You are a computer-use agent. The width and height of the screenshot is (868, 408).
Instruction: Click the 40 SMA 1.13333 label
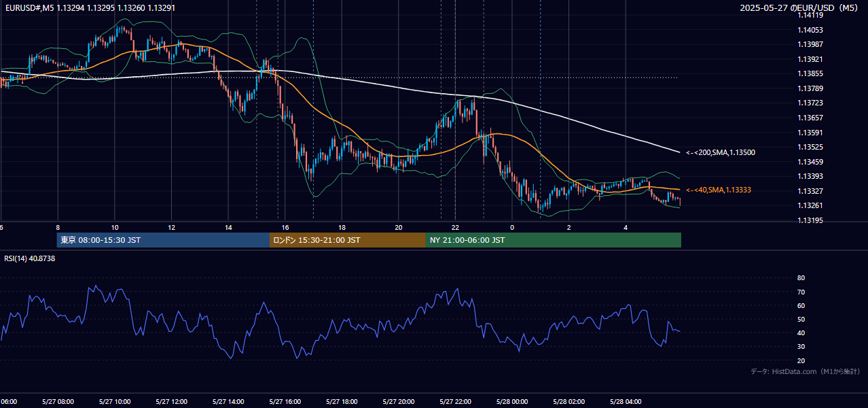point(719,190)
